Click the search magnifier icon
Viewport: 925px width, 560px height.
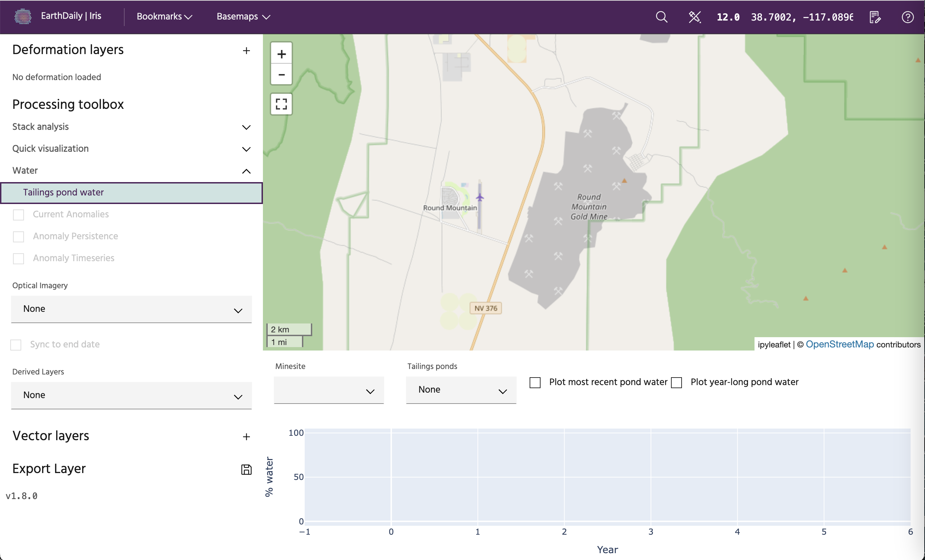pos(661,17)
